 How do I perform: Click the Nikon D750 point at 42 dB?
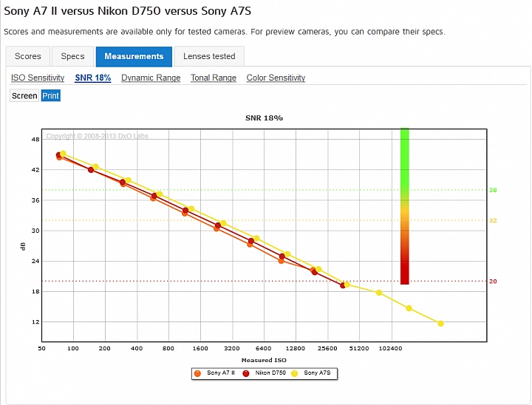coord(91,170)
